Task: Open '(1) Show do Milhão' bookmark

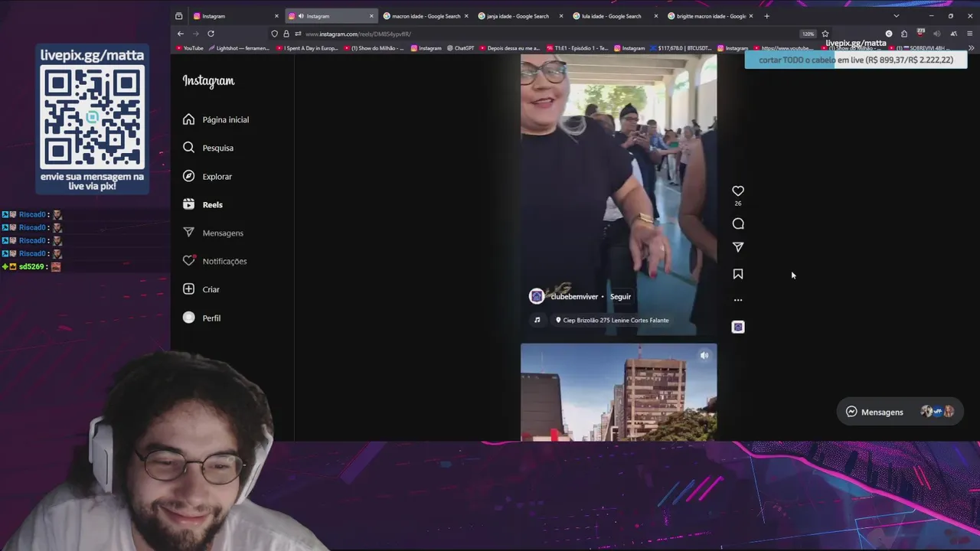Action: point(374,48)
